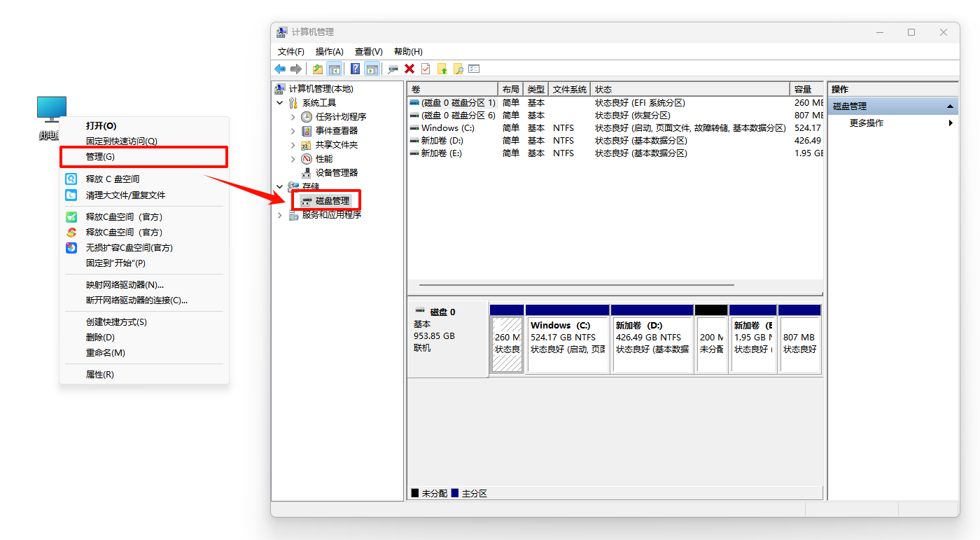Click the checklist settings toolbar icon
The image size is (980, 540).
click(475, 69)
